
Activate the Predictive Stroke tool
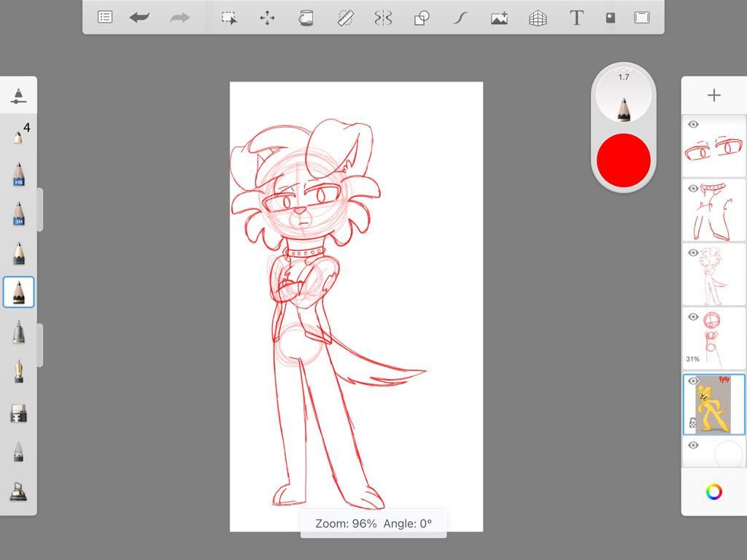click(x=460, y=17)
